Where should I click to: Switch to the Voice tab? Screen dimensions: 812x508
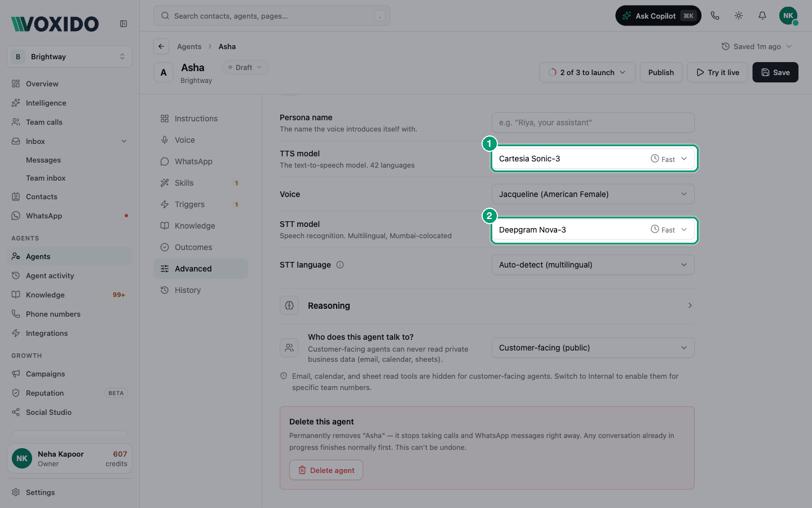pos(201,140)
